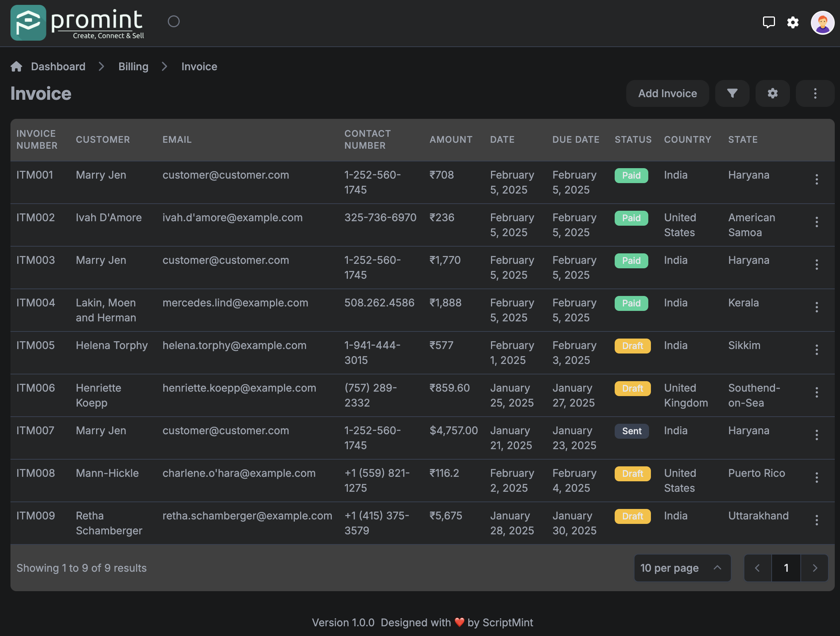Open row actions for ITM006
Viewport: 840px width, 636px height.
[x=816, y=392]
